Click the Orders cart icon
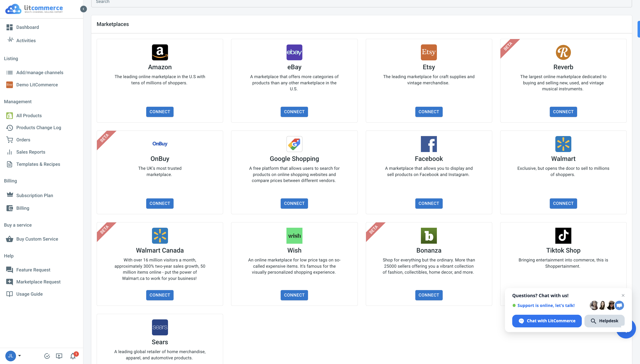640x364 pixels. (10, 140)
